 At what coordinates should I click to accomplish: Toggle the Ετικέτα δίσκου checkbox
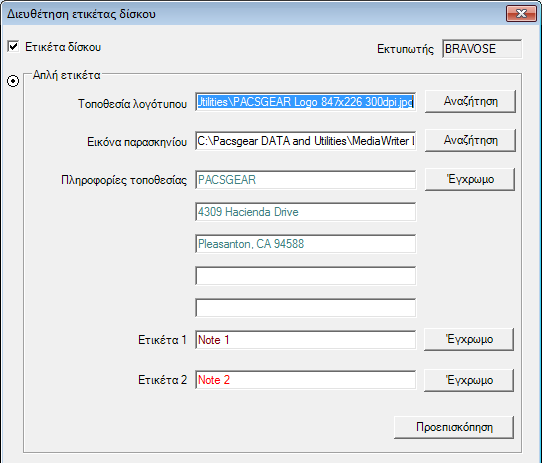click(x=13, y=46)
